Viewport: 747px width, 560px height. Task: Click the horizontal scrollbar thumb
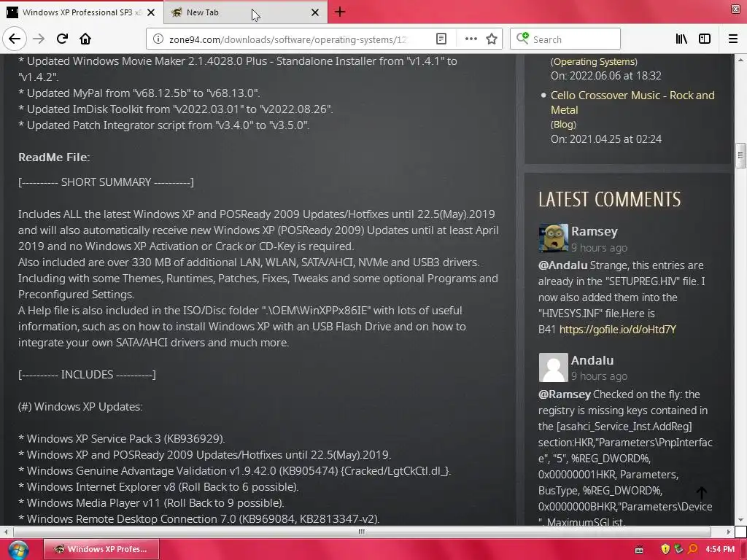(362, 532)
